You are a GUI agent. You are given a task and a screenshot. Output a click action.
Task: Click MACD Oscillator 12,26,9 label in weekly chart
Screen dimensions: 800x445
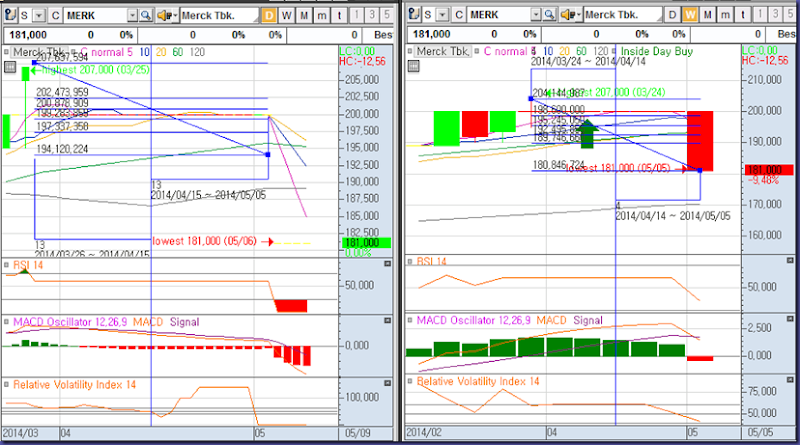476,320
